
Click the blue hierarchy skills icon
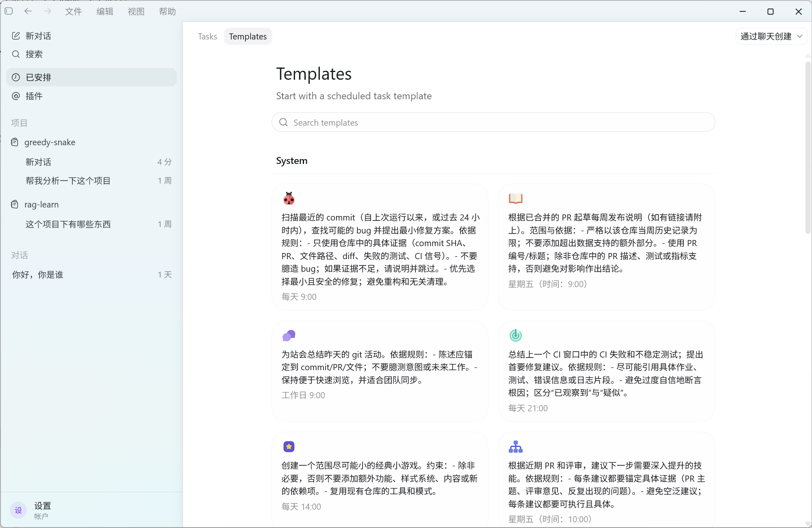[x=516, y=447]
